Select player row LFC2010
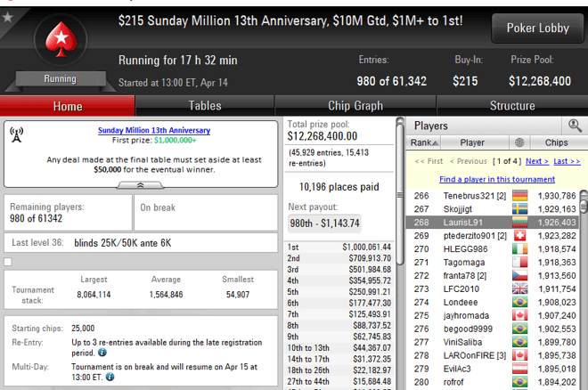 coord(493,288)
